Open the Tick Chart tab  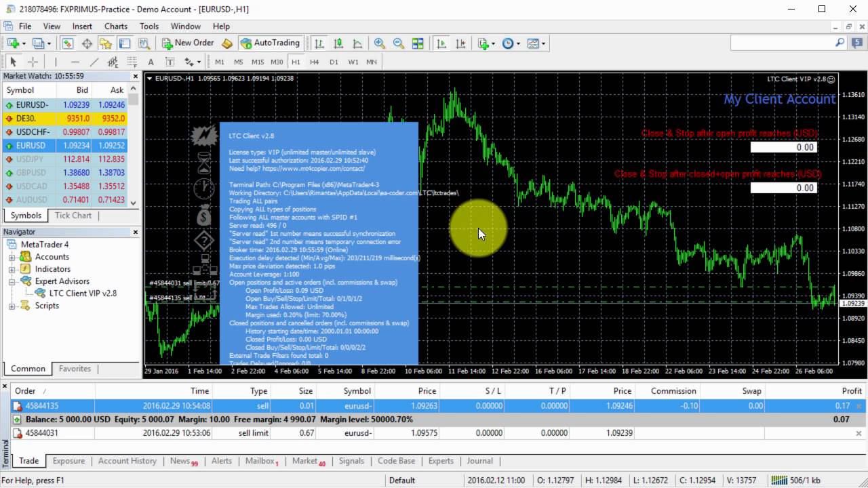click(x=73, y=216)
